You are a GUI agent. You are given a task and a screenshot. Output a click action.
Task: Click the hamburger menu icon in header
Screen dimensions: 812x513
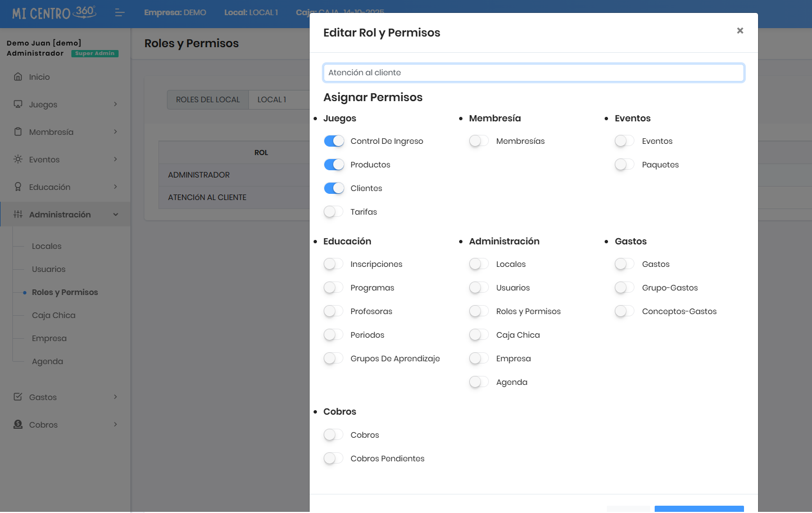point(120,12)
